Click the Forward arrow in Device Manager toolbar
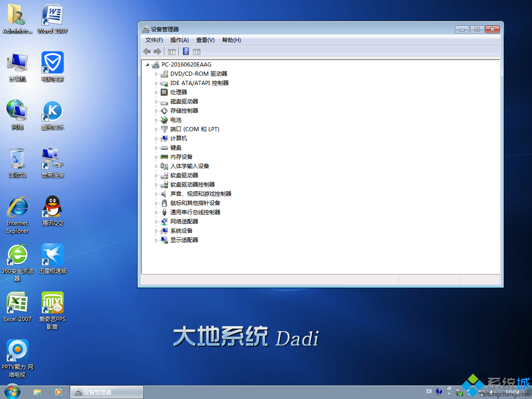 157,52
